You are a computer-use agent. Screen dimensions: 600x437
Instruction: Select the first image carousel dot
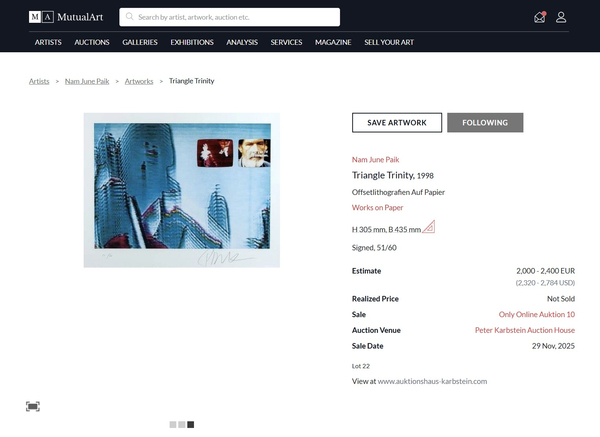(172, 425)
